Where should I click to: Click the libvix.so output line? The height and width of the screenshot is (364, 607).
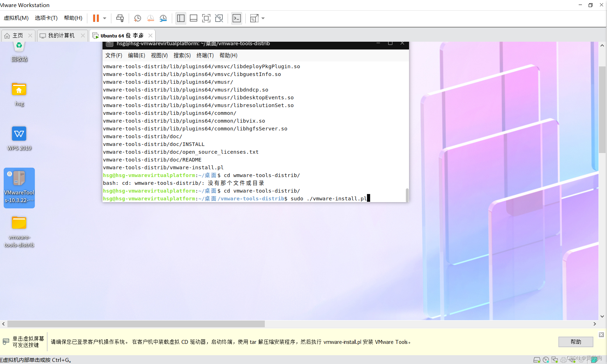pyautogui.click(x=184, y=121)
